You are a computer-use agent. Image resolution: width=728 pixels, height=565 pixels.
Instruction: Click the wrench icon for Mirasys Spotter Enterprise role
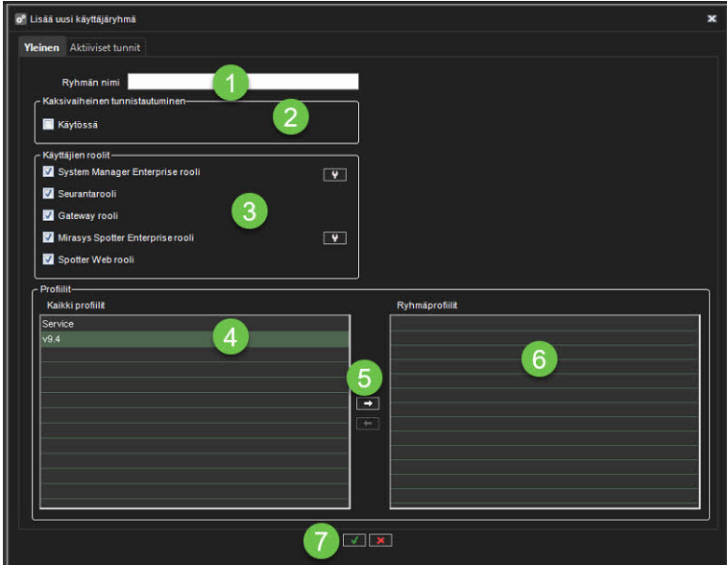[333, 238]
